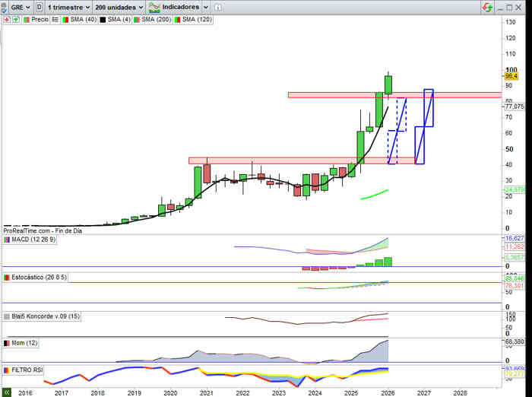Click the 96,4 current price label

click(x=511, y=76)
